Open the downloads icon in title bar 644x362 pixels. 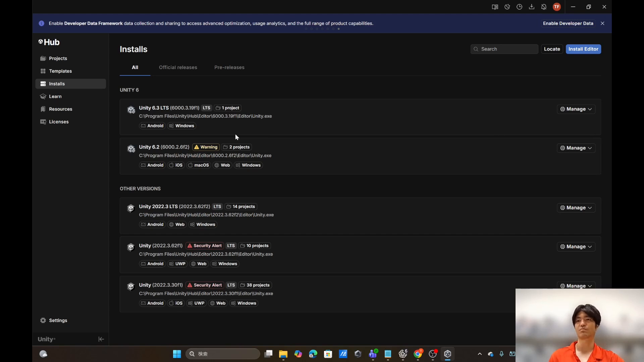click(x=532, y=7)
